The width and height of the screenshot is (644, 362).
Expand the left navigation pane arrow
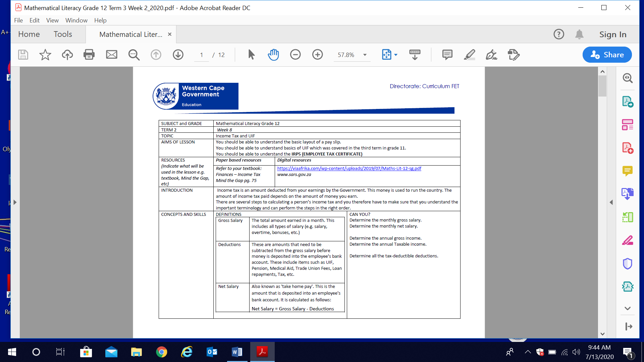coord(15,202)
